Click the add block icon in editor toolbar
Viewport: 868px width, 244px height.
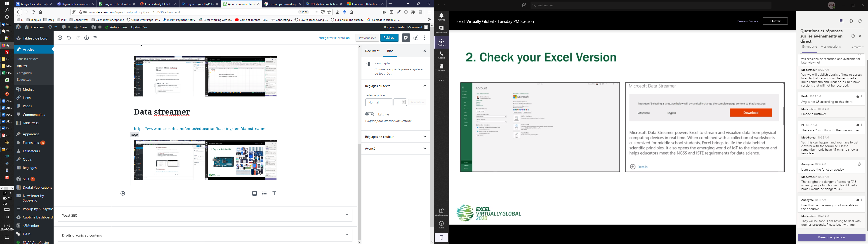click(x=60, y=38)
